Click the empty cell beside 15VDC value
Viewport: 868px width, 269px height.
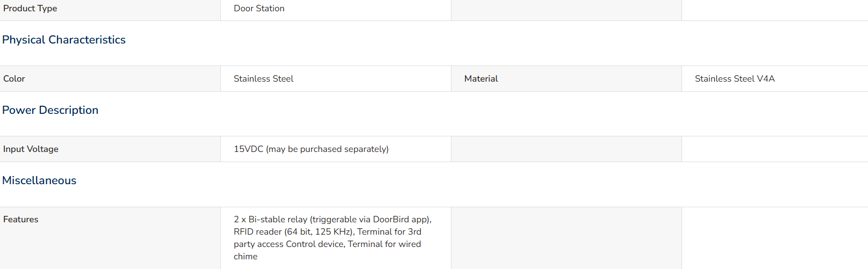click(566, 149)
